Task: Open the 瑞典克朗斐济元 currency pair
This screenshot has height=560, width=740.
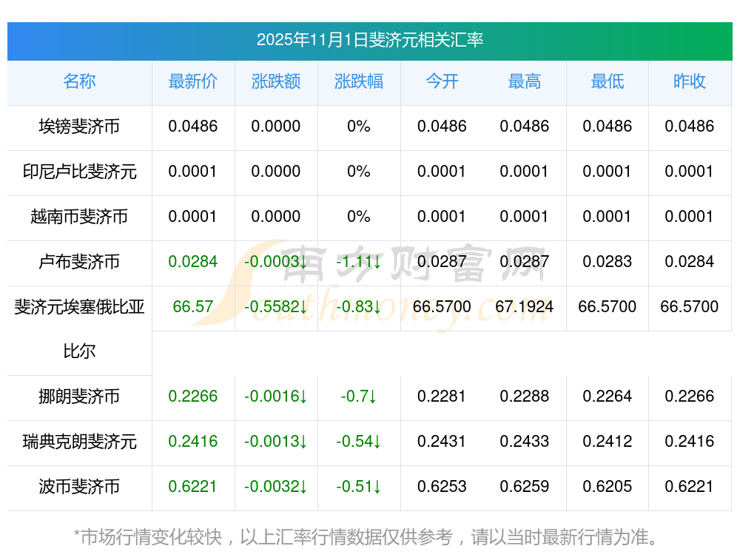Action: [79, 442]
